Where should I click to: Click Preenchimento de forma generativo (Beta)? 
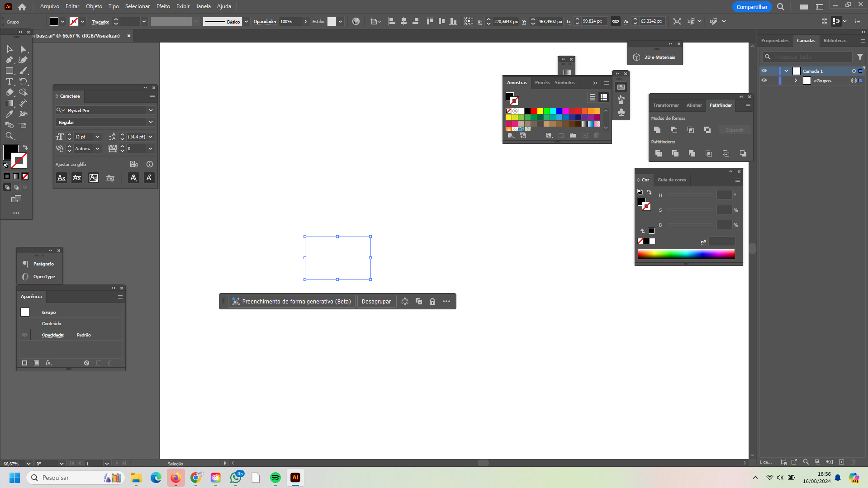pos(292,302)
